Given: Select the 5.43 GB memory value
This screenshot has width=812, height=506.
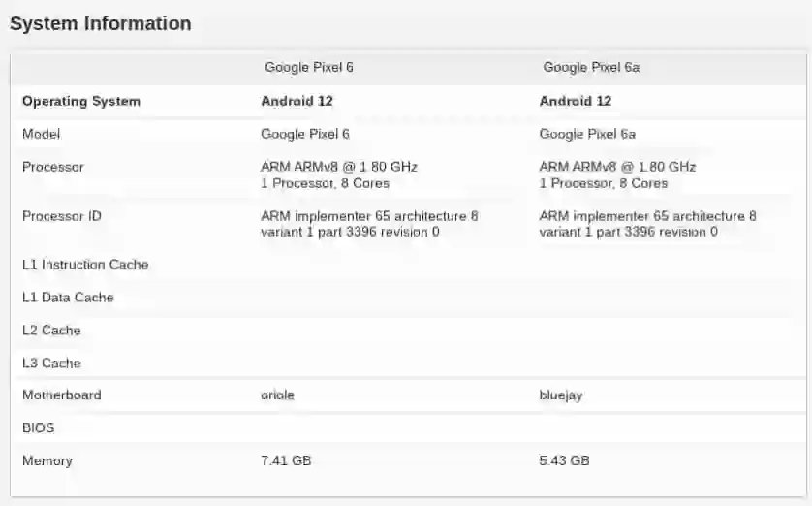Looking at the screenshot, I should 564,461.
